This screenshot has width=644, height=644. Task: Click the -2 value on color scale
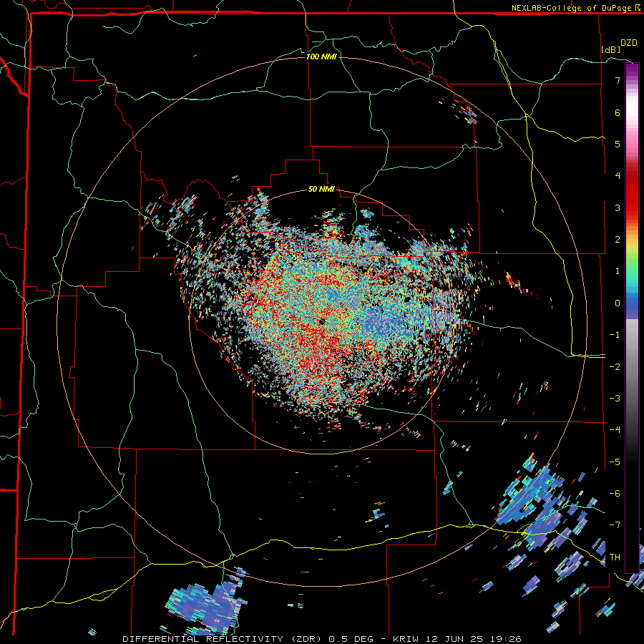point(615,367)
